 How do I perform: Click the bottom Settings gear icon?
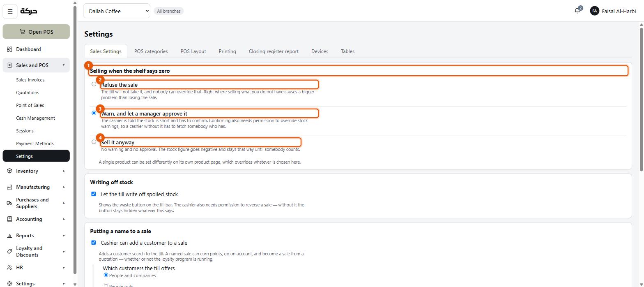(9, 284)
